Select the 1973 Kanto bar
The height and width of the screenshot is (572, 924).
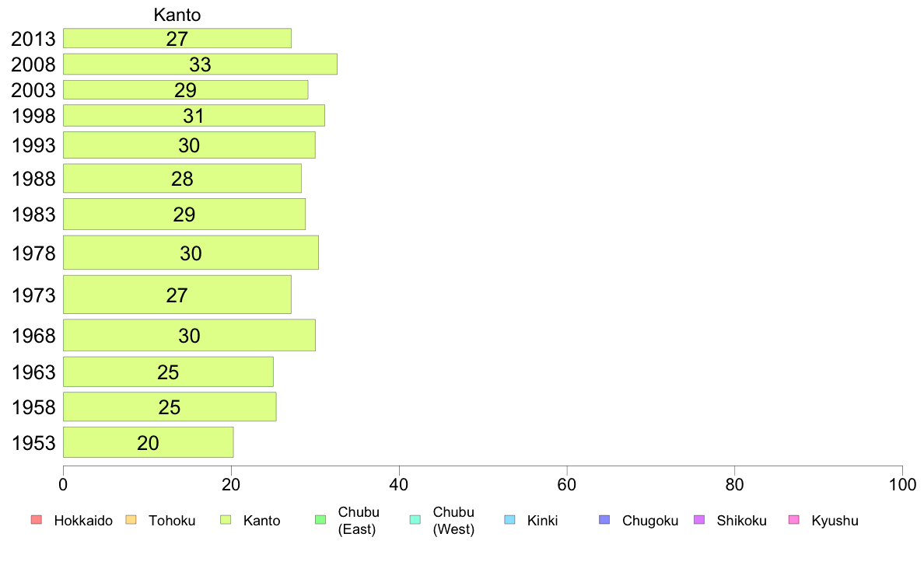tap(177, 295)
